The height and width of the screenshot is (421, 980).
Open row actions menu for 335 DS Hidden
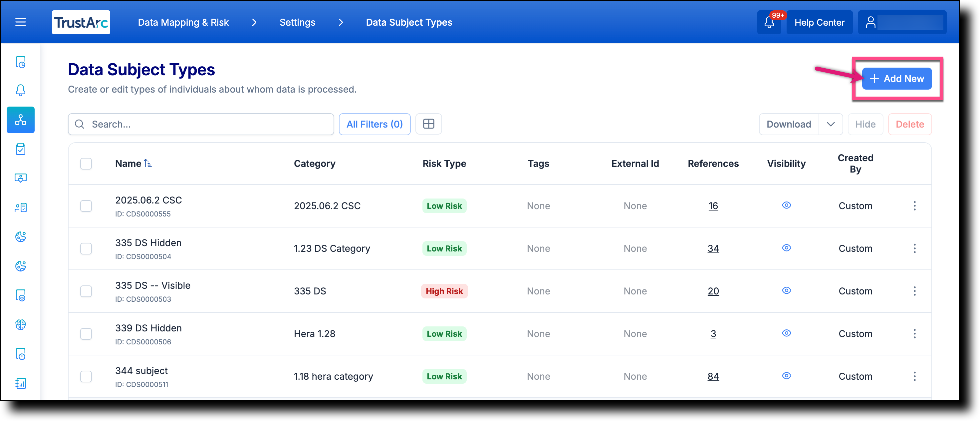[x=914, y=248]
